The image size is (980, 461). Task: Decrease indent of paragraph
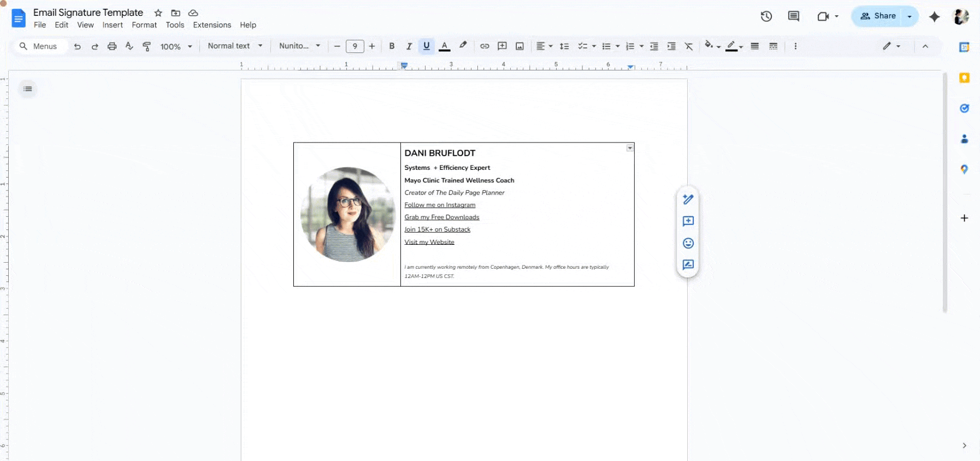(654, 46)
